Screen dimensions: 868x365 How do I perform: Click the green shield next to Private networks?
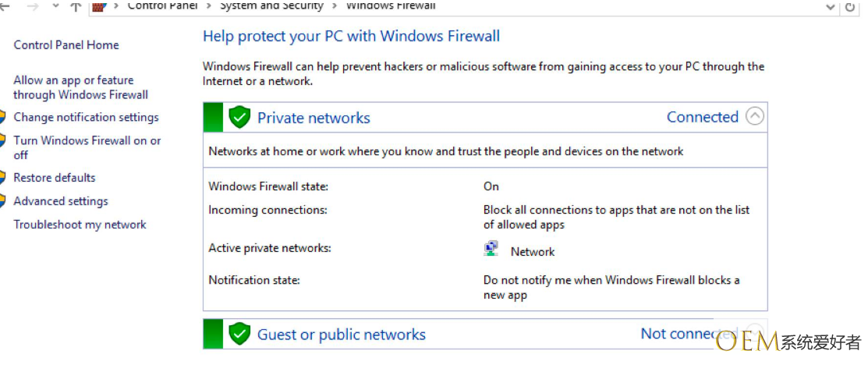point(239,118)
